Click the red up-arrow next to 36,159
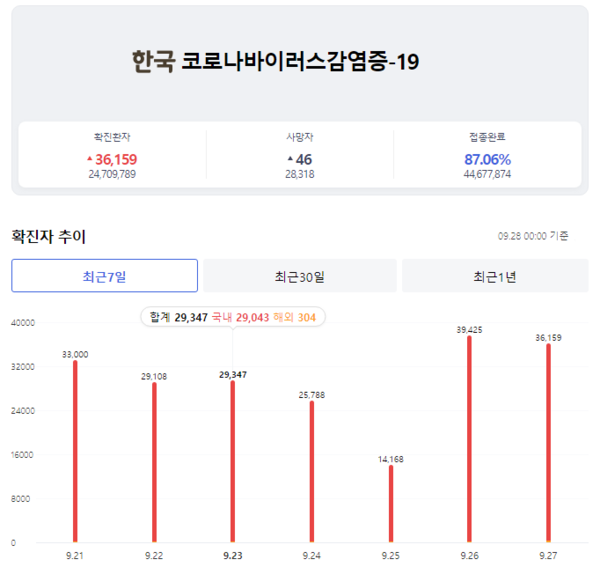600x567 pixels. coord(90,158)
